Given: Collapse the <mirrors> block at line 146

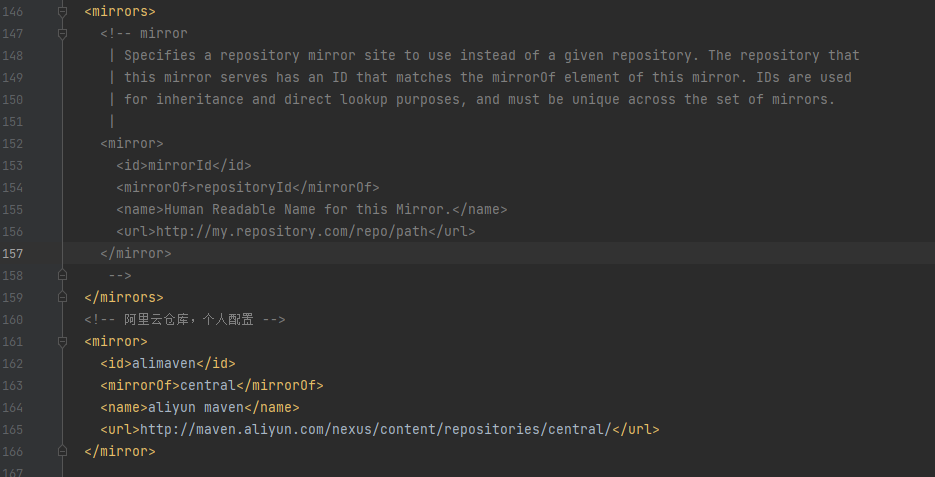Looking at the screenshot, I should pyautogui.click(x=62, y=11).
